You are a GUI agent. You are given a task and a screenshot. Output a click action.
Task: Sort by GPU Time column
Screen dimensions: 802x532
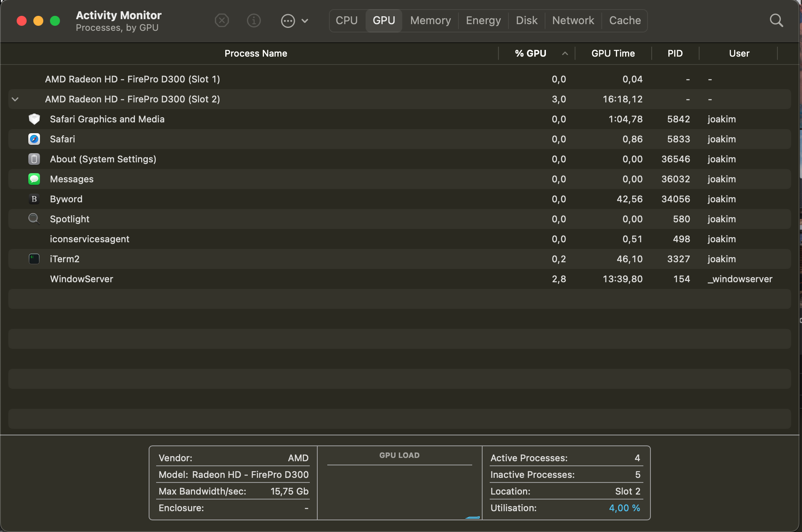[613, 53]
